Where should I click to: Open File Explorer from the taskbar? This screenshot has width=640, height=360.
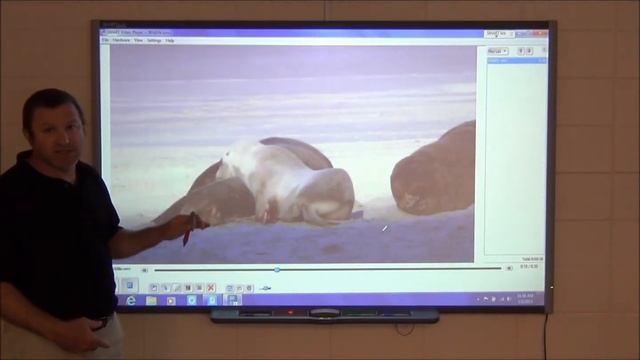tap(151, 301)
